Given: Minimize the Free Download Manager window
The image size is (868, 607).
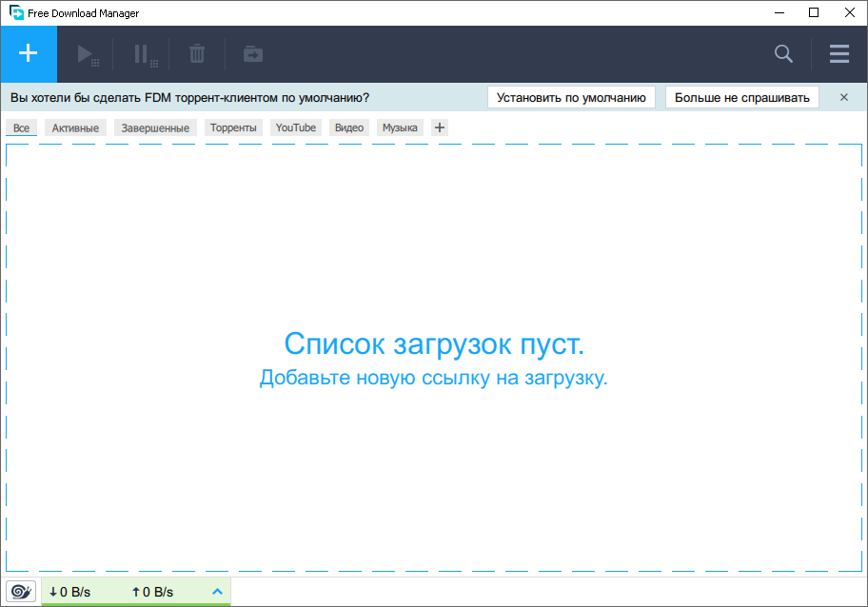Looking at the screenshot, I should click(779, 12).
